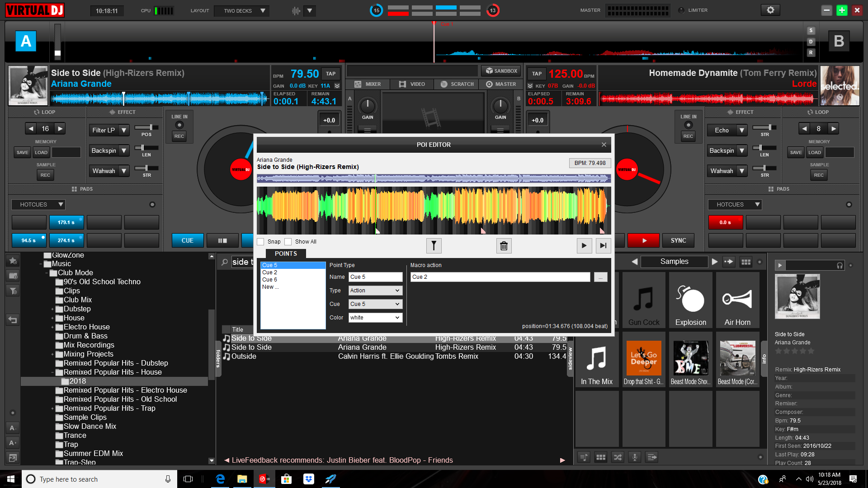Image resolution: width=868 pixels, height=488 pixels.
Task: Open Microsoft Edge from taskbar
Action: point(220,479)
